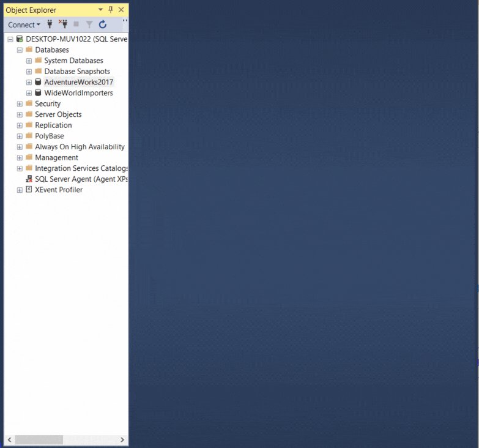Select the XEvent Profiler label
479x448 pixels.
(59, 190)
